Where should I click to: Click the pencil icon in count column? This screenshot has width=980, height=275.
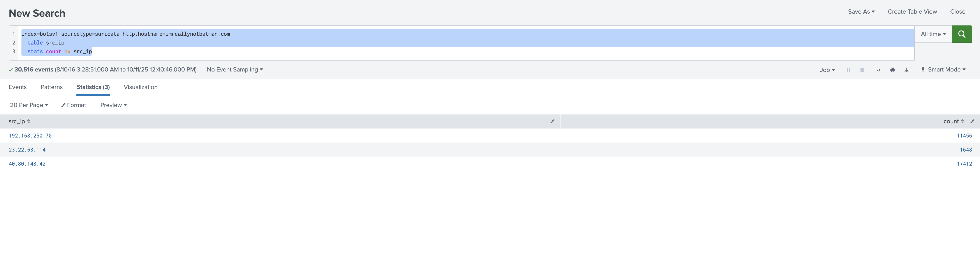[x=972, y=121]
